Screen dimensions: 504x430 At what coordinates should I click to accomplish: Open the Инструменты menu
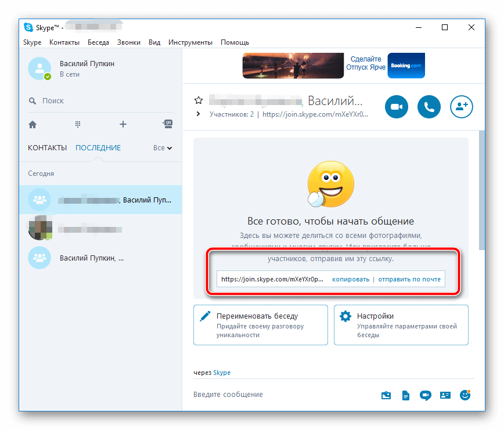190,42
